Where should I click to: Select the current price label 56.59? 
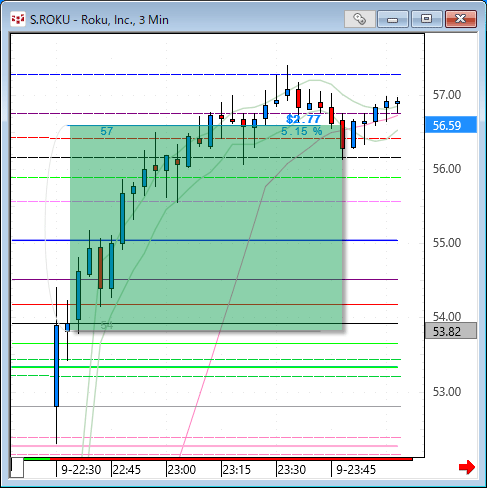pyautogui.click(x=451, y=125)
